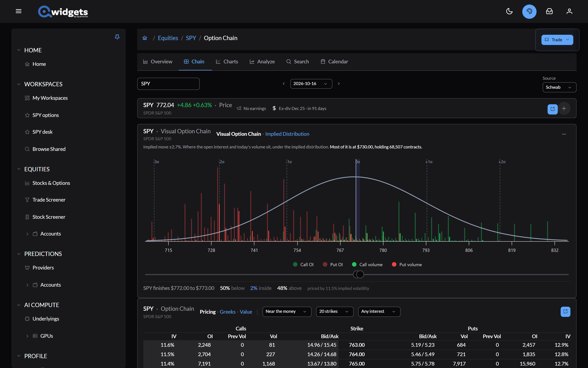The height and width of the screenshot is (368, 588).
Task: Open the 20 strikes dropdown
Action: pos(335,312)
